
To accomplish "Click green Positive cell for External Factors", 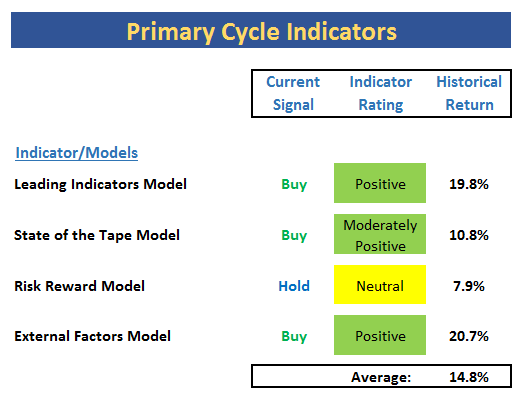I will click(380, 335).
